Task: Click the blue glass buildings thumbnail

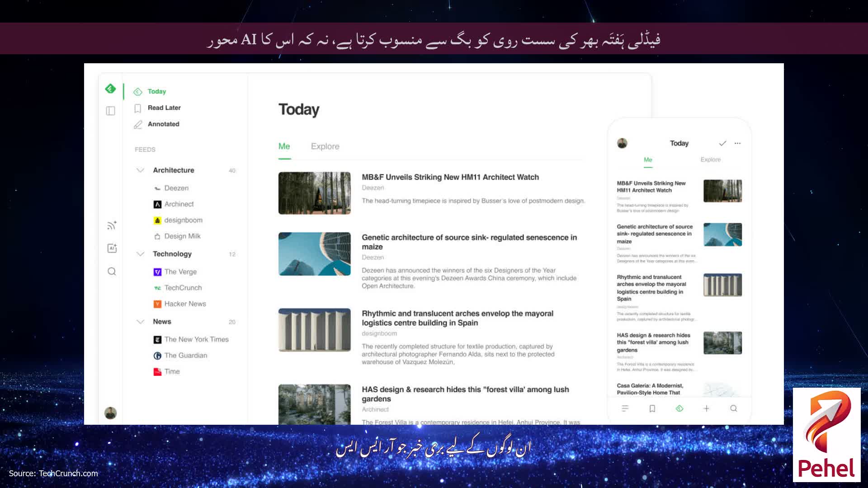Action: click(x=314, y=254)
